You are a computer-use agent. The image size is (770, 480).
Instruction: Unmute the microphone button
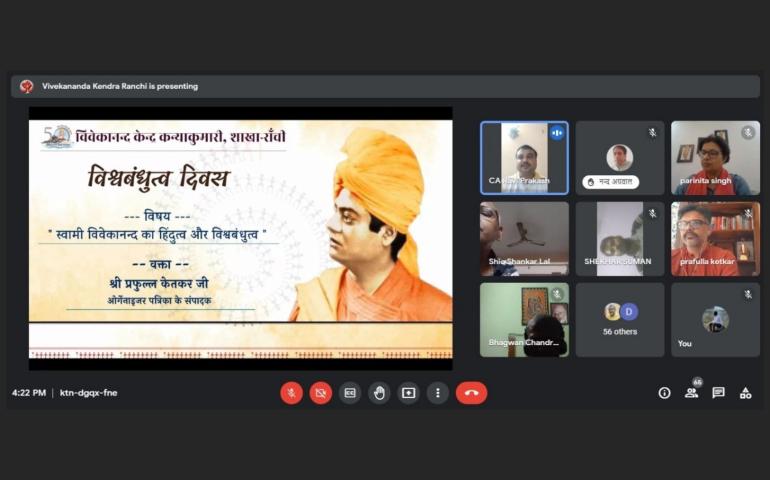point(291,393)
